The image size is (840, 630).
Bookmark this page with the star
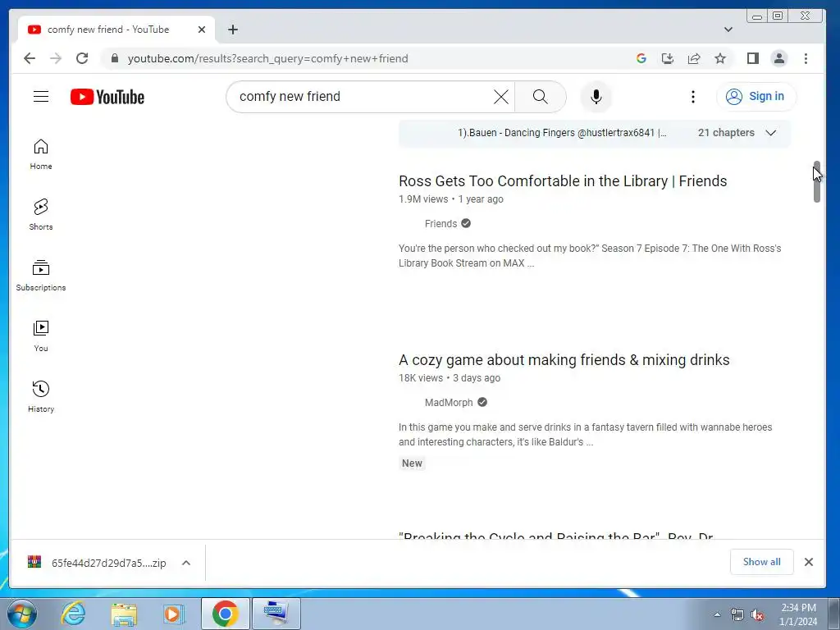720,58
